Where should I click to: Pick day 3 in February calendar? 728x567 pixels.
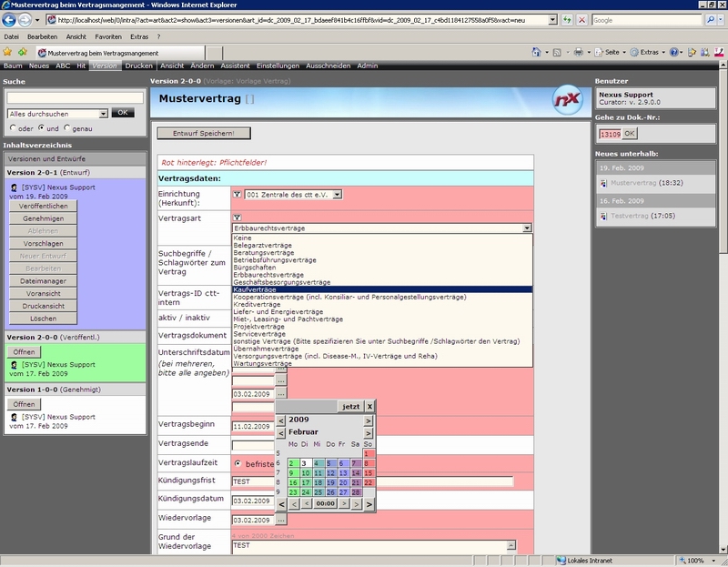pos(304,463)
